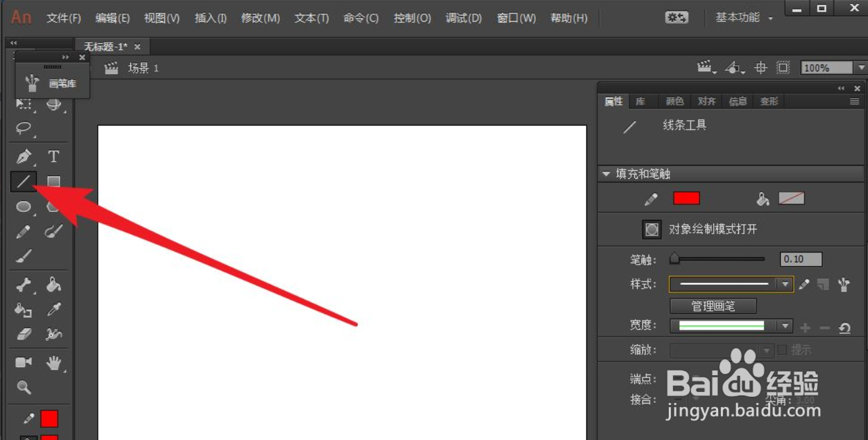Toggle object drawing mode button

[x=651, y=229]
